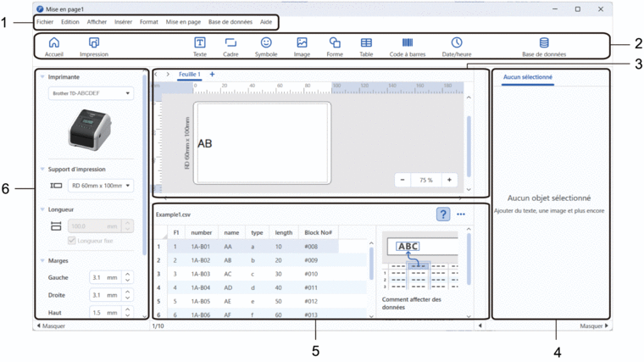Insert a Code à barres

click(408, 46)
